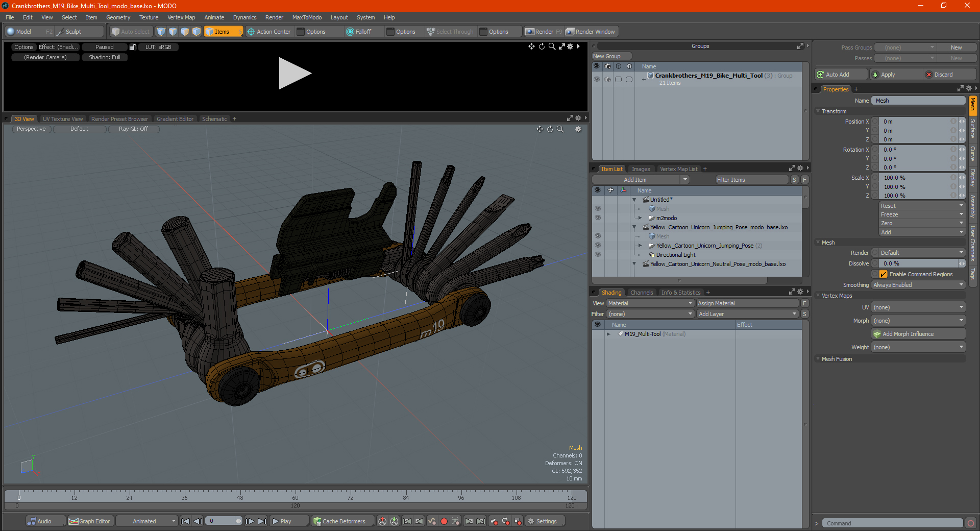
Task: Collapse Untitled* scene
Action: (x=634, y=200)
